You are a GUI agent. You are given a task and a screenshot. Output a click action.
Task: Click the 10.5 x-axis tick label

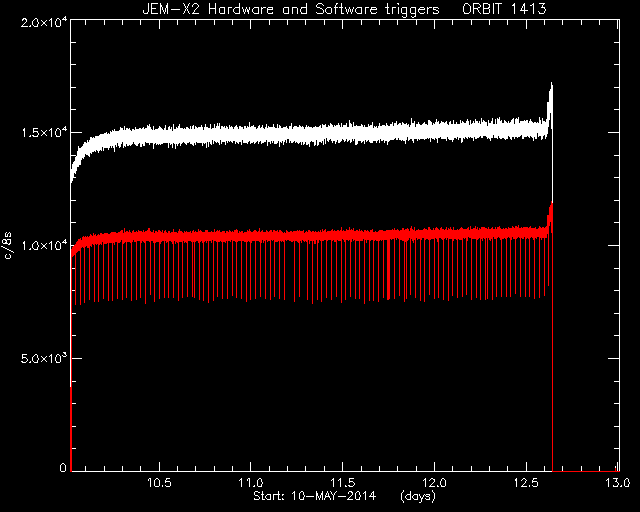(160, 483)
